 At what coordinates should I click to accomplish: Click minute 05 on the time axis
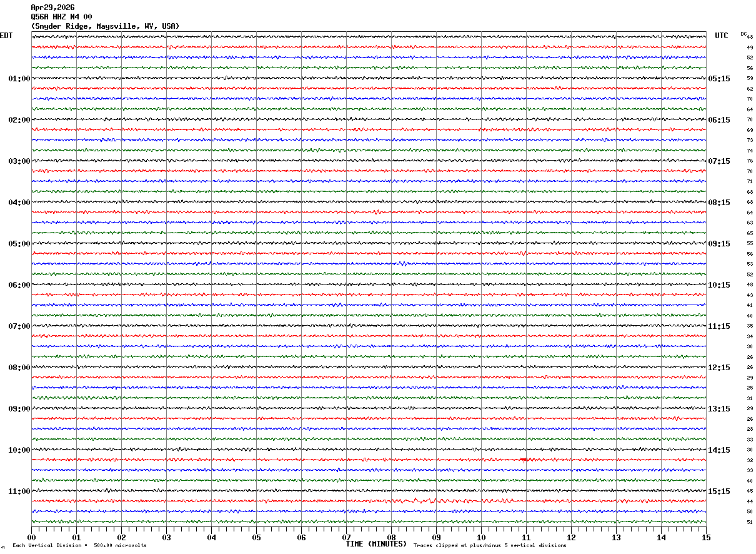[256, 537]
